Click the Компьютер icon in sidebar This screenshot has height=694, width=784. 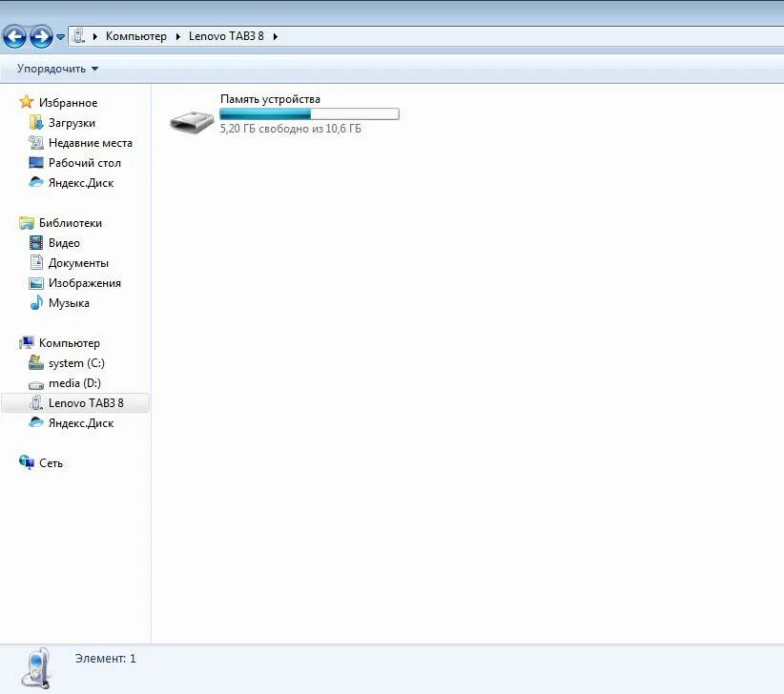pyautogui.click(x=26, y=343)
